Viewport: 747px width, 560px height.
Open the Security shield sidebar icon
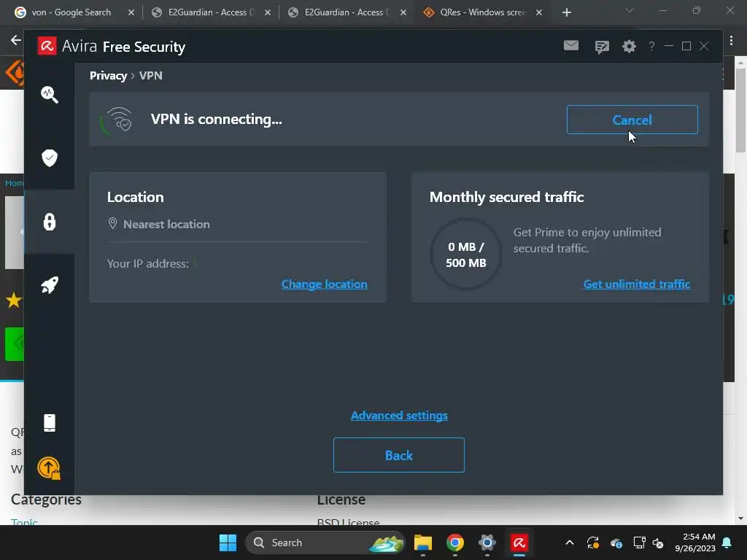point(50,158)
